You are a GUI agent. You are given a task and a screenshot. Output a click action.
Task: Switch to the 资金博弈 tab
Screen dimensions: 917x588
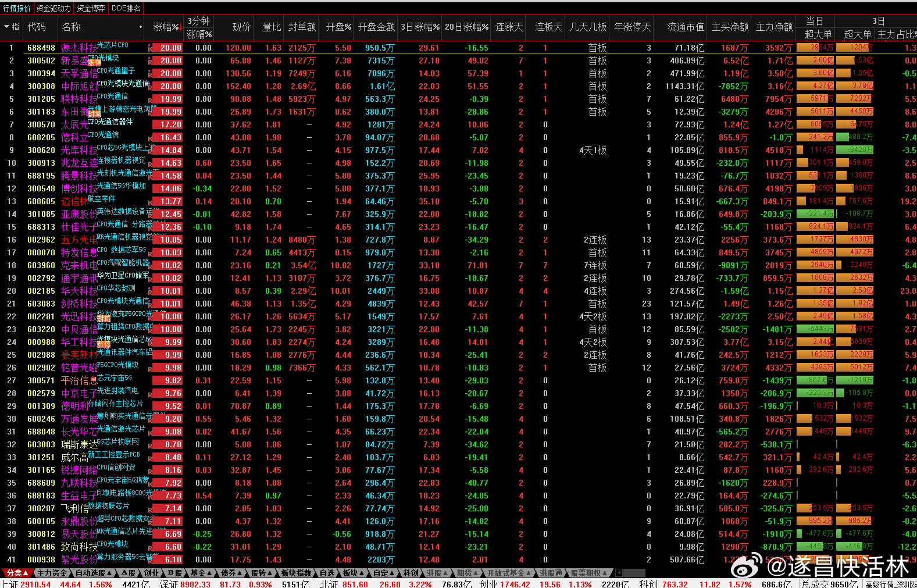91,8
